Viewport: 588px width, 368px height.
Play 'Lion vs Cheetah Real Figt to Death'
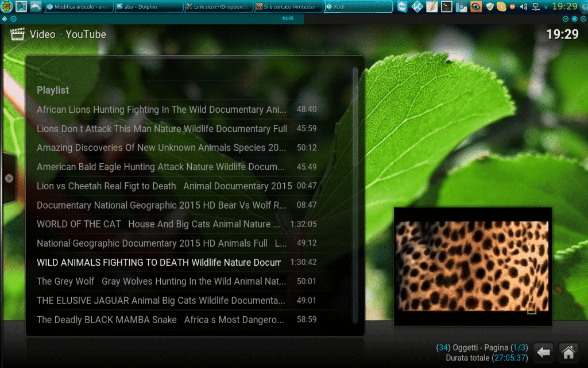point(188,186)
